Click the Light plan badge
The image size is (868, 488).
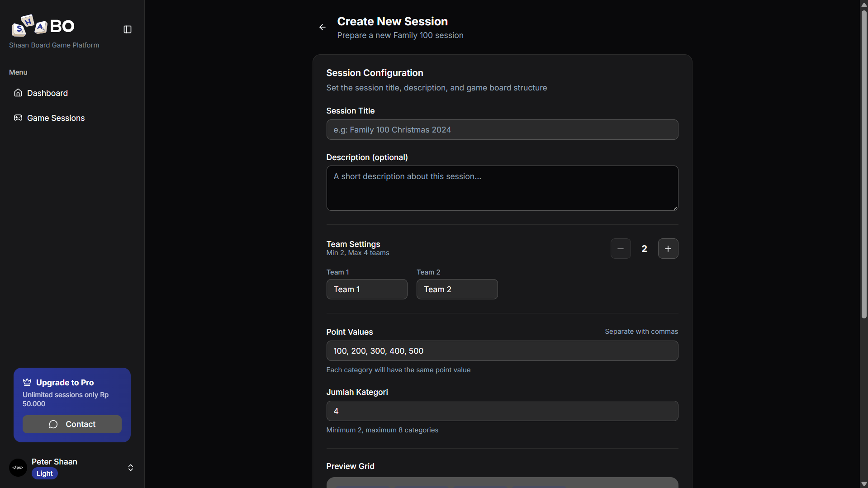pyautogui.click(x=44, y=474)
